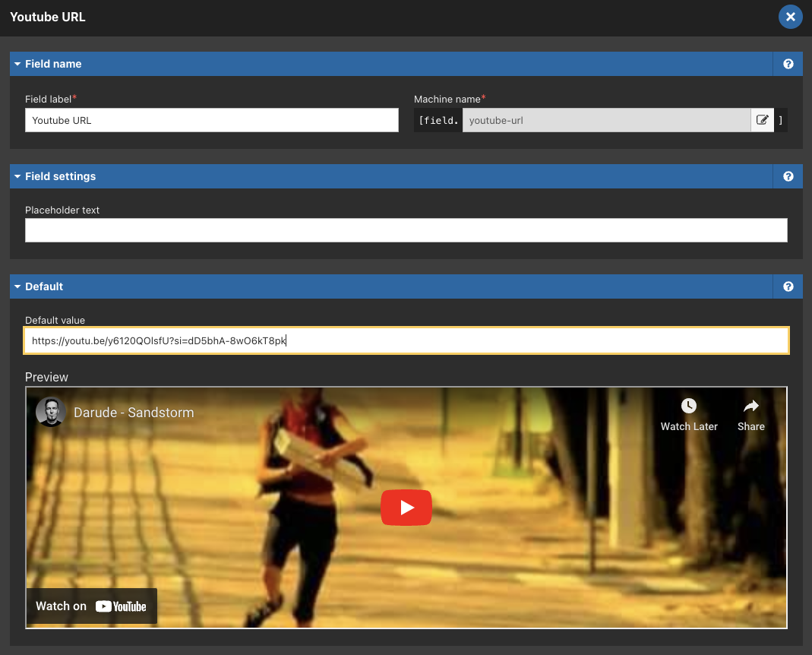Click the Youtube URL dialog title

tap(48, 17)
